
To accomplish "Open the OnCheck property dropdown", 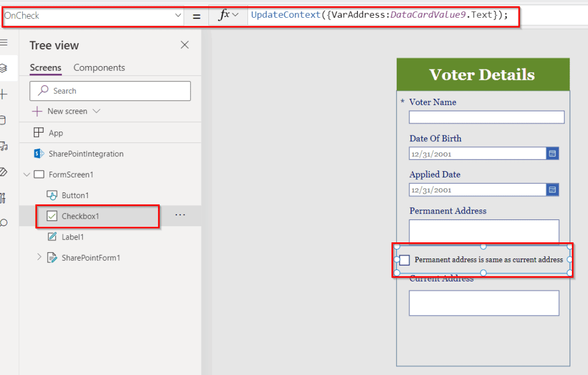I will (178, 16).
